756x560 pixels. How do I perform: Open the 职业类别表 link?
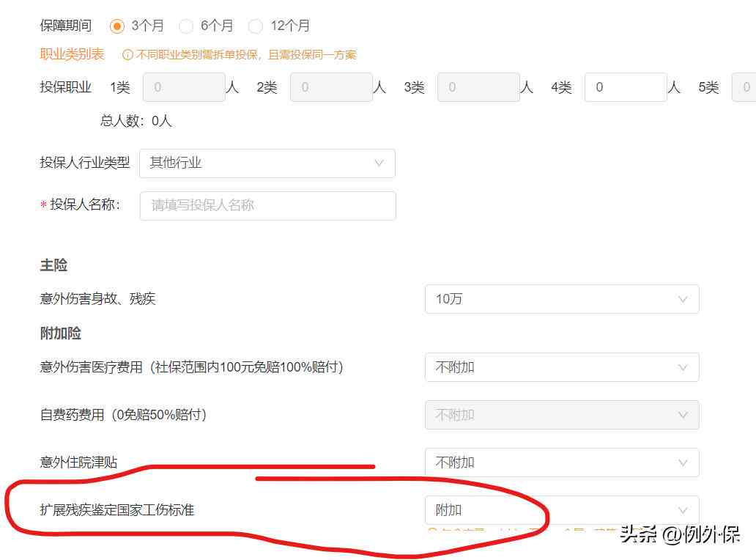pyautogui.click(x=73, y=54)
